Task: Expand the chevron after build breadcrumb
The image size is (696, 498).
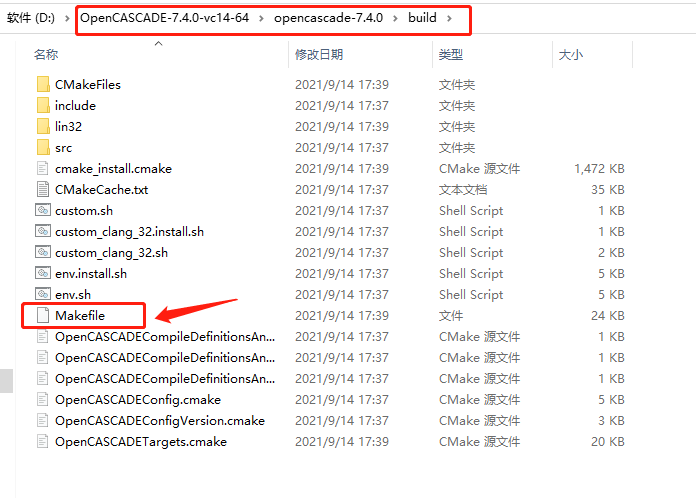Action: pos(449,18)
